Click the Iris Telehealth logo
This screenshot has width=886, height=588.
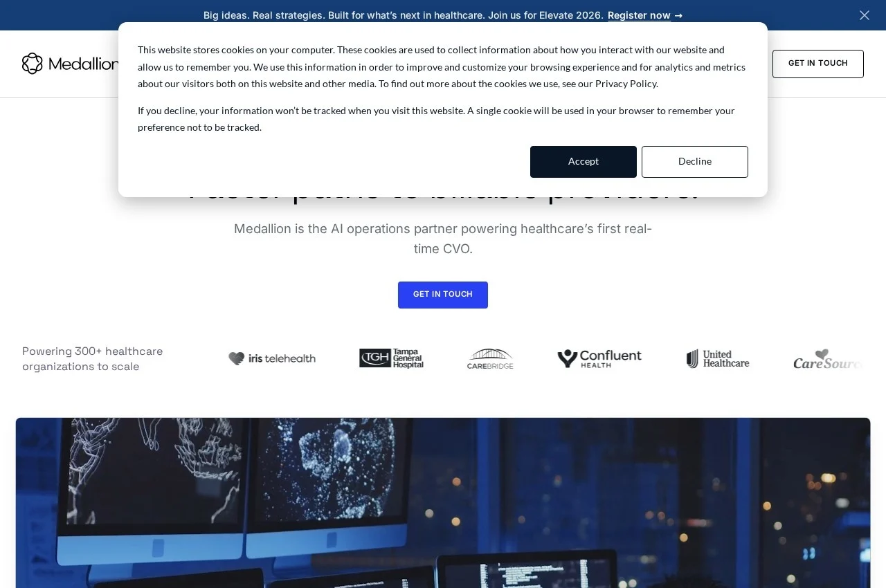coord(272,358)
